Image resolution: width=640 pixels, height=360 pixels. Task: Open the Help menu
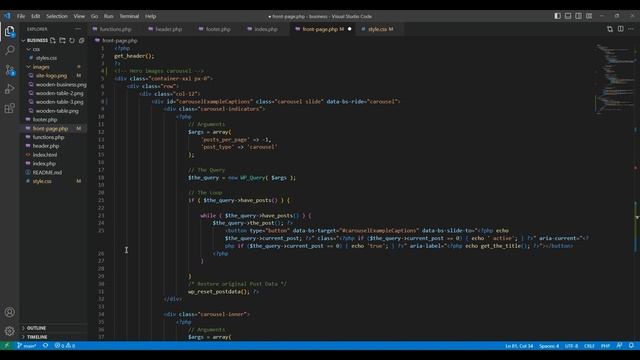[151, 16]
